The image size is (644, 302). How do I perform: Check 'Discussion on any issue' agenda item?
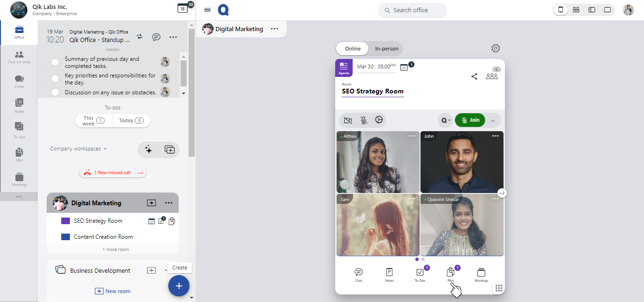(x=55, y=92)
